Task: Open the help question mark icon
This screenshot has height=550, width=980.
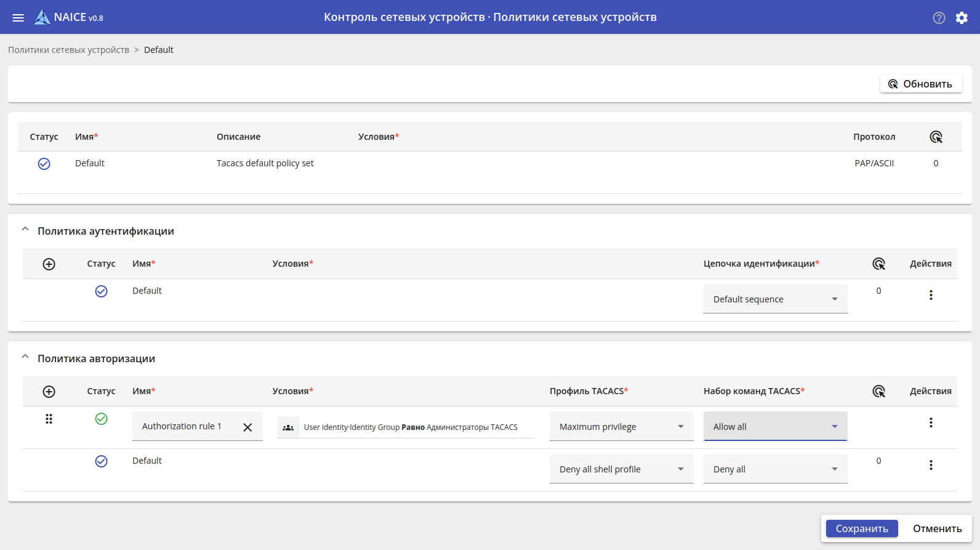Action: tap(939, 18)
